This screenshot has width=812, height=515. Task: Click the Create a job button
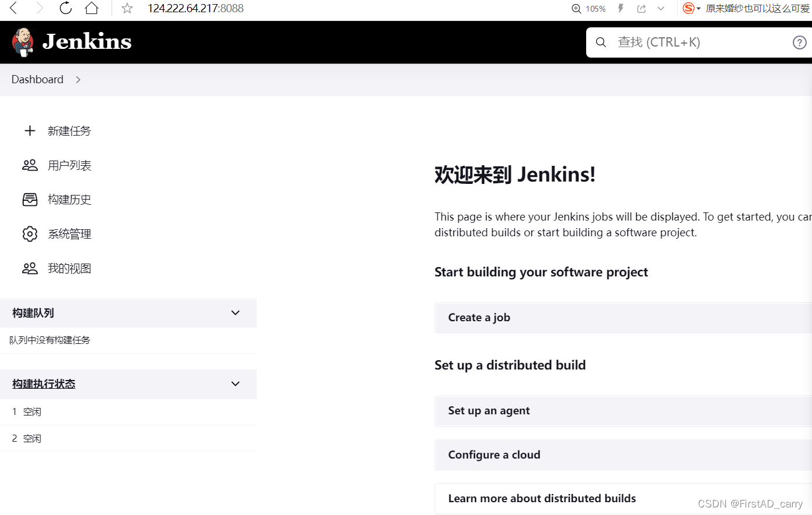coord(623,318)
